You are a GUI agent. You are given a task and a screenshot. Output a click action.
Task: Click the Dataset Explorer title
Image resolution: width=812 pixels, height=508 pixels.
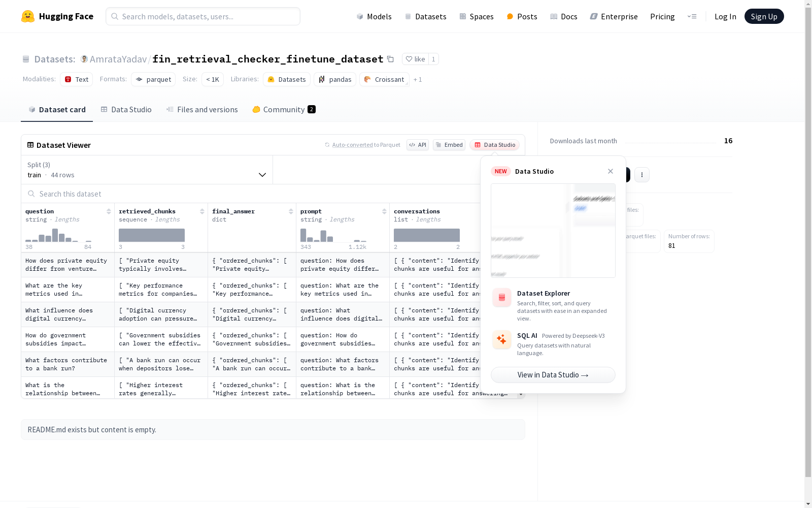click(544, 293)
